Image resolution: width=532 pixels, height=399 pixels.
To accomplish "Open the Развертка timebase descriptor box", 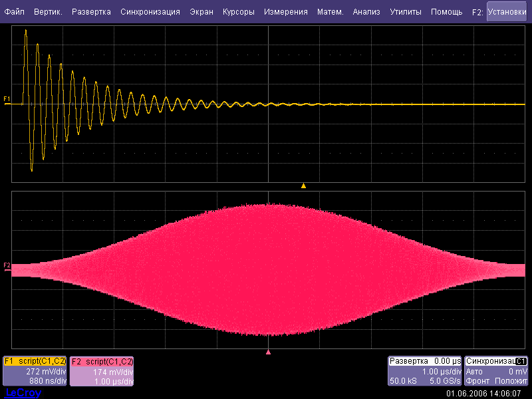I will click(x=425, y=371).
